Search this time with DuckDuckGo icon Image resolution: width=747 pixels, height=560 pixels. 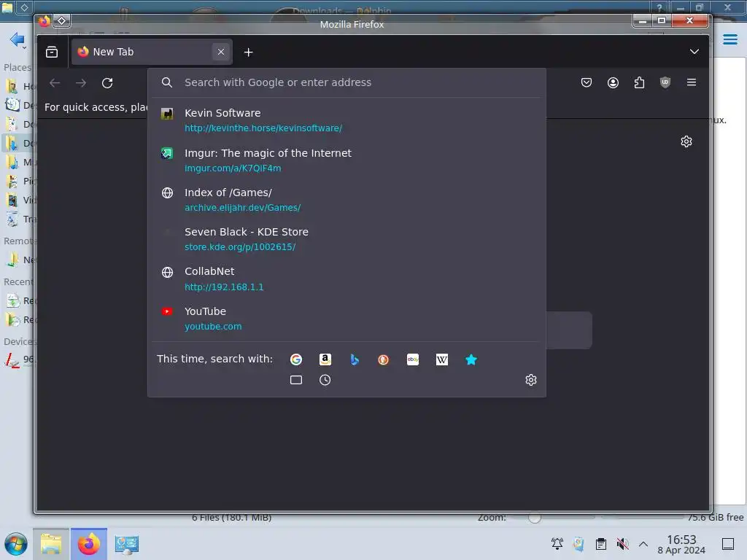(x=383, y=359)
